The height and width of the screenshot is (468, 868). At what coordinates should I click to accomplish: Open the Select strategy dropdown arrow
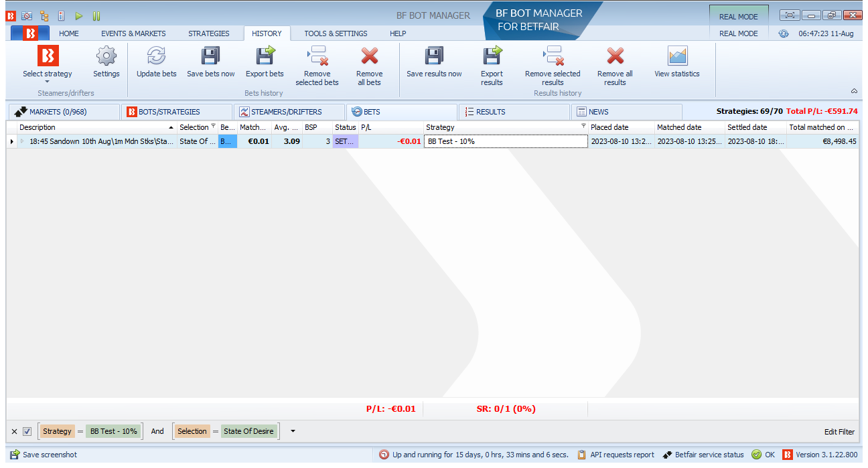[48, 82]
